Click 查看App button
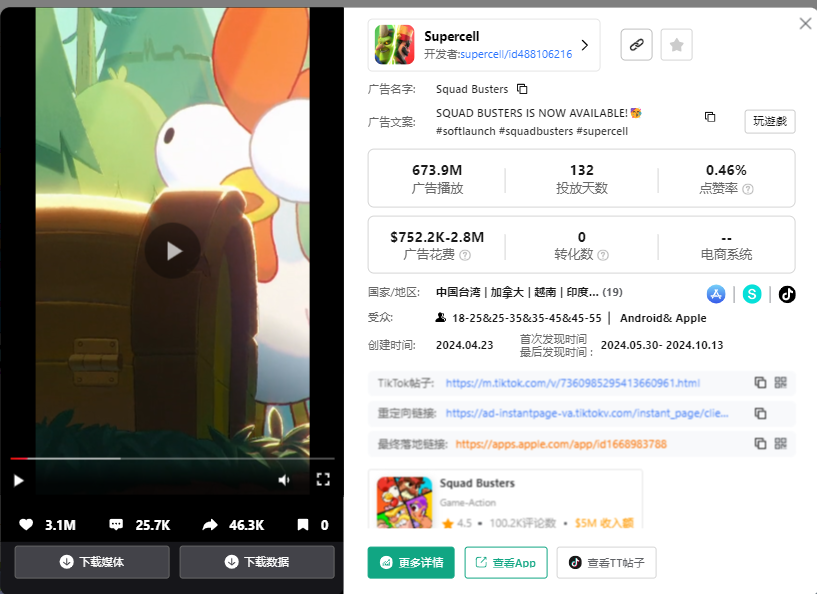 click(505, 563)
